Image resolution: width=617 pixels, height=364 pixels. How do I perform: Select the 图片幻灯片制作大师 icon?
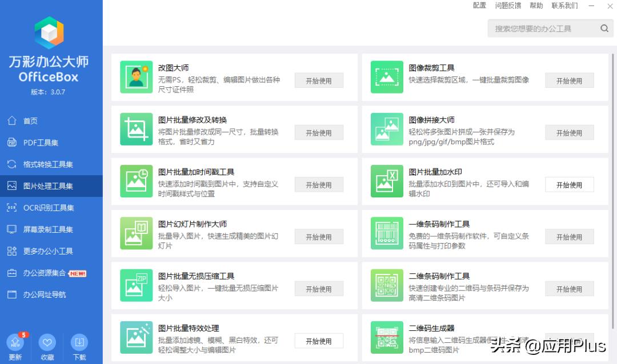point(136,233)
